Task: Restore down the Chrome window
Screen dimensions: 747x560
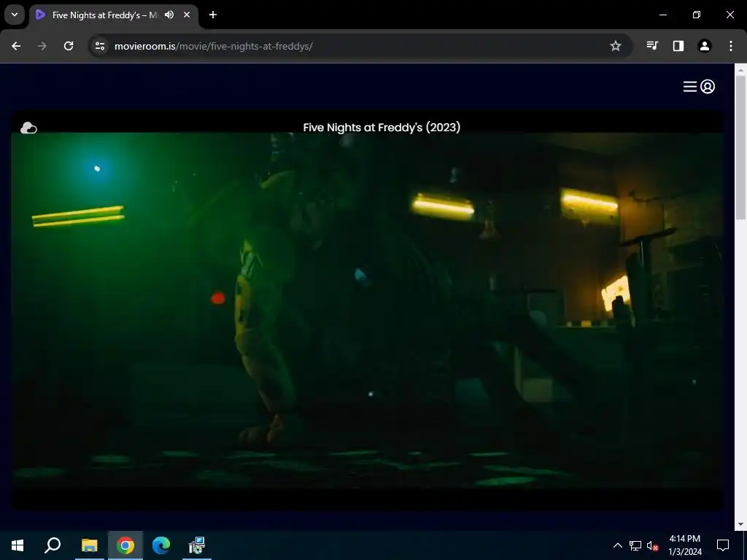Action: pos(697,15)
